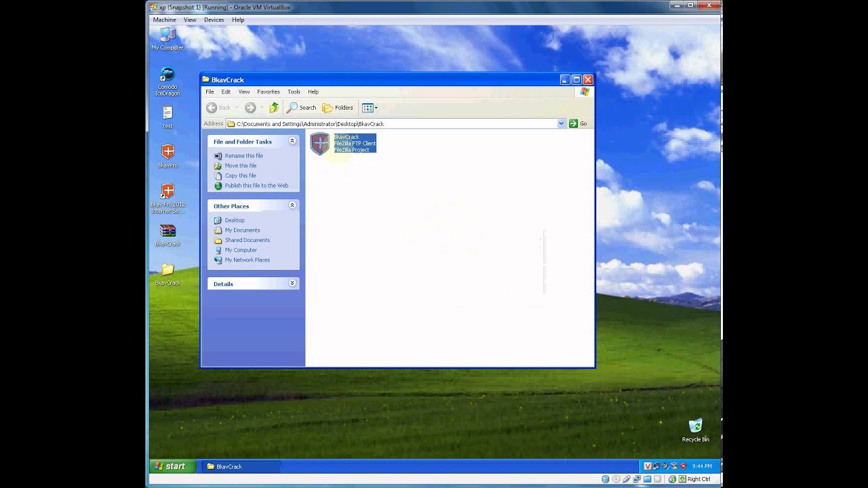The width and height of the screenshot is (868, 488).
Task: Click the Windows Start button
Action: [172, 466]
